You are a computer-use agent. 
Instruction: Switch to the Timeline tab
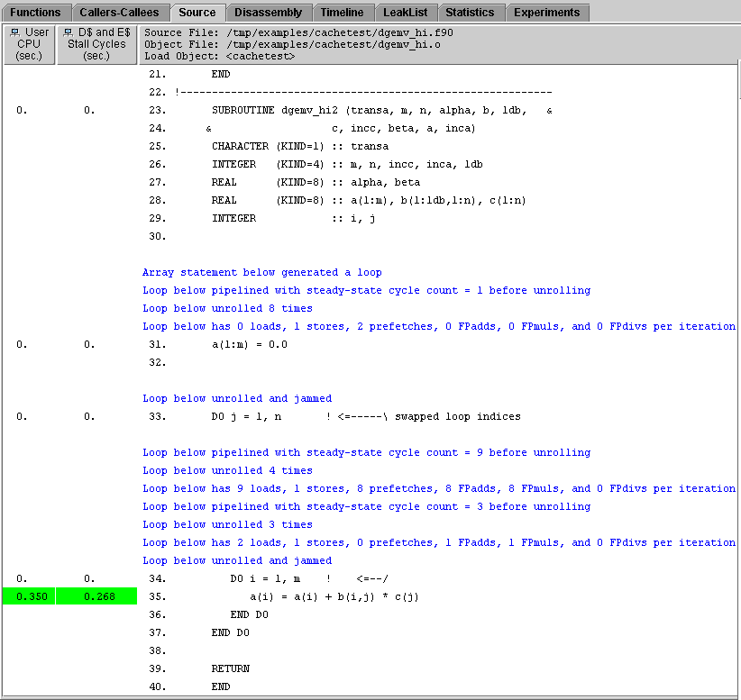pyautogui.click(x=343, y=13)
